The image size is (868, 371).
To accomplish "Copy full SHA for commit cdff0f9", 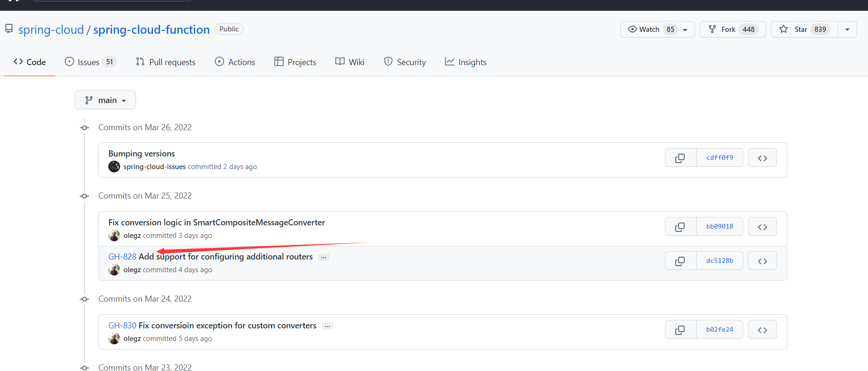I will (680, 158).
